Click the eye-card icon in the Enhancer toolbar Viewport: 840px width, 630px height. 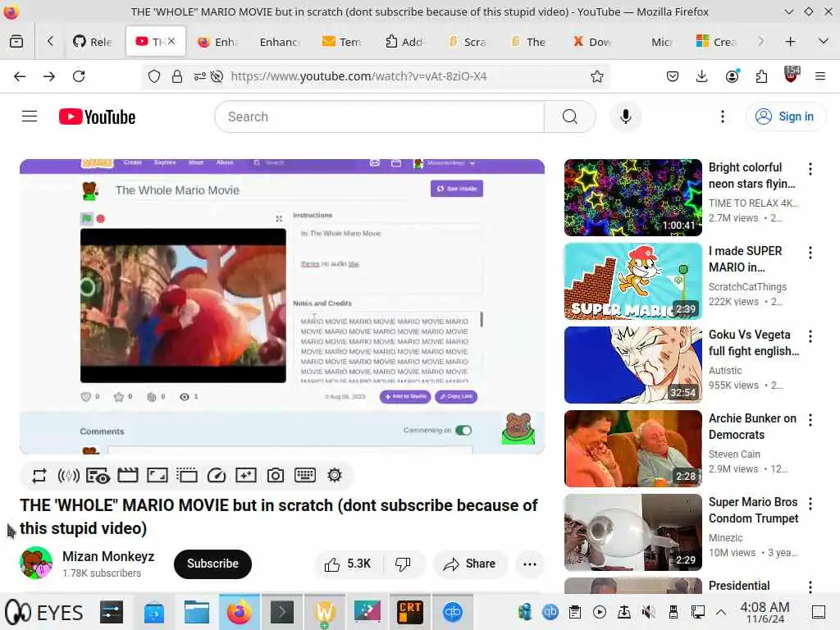coord(98,476)
